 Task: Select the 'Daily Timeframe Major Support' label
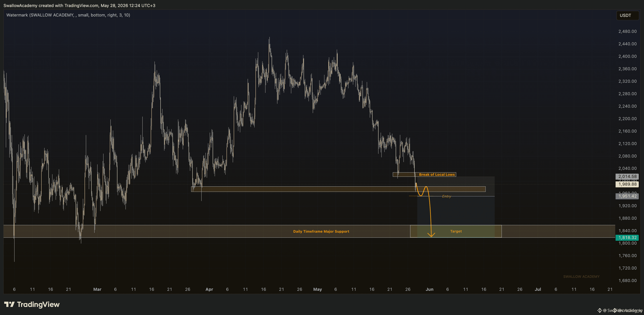321,231
